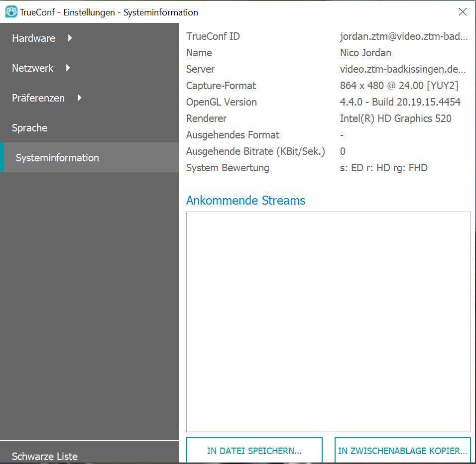
Task: Open the Hardware settings section
Action: tap(34, 38)
